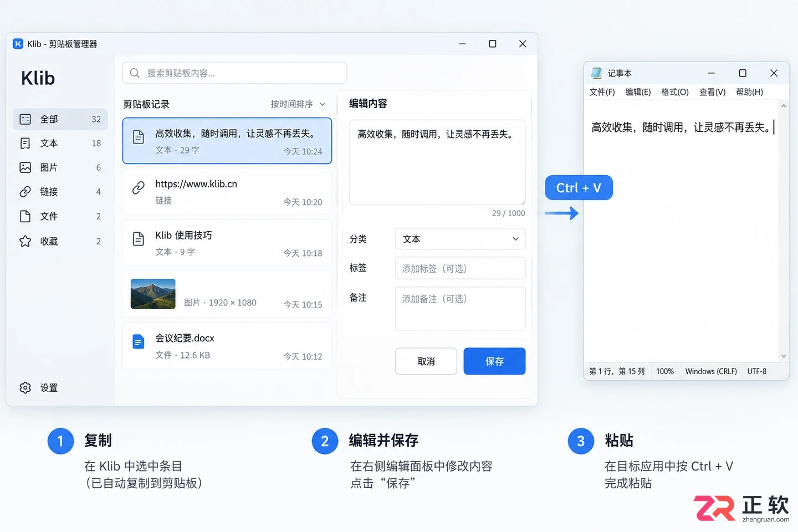Click the Notepad icon in 记事本 title bar

[x=596, y=73]
